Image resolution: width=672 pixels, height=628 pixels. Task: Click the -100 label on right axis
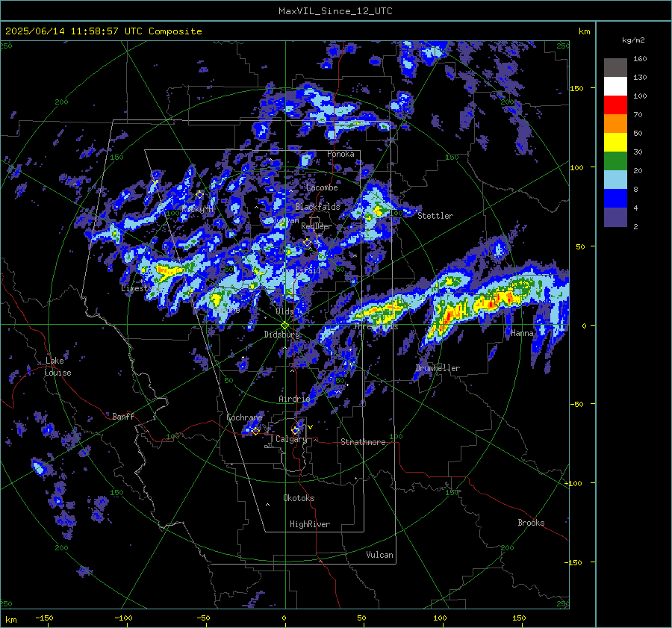573,483
